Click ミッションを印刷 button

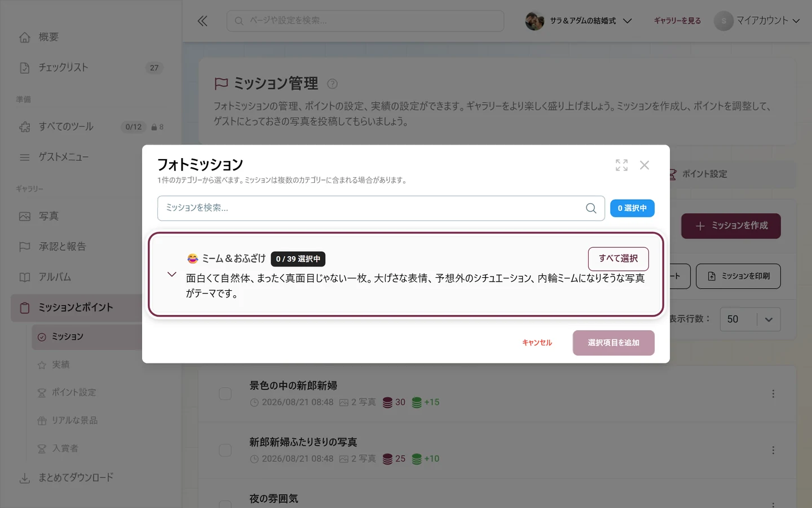point(738,276)
